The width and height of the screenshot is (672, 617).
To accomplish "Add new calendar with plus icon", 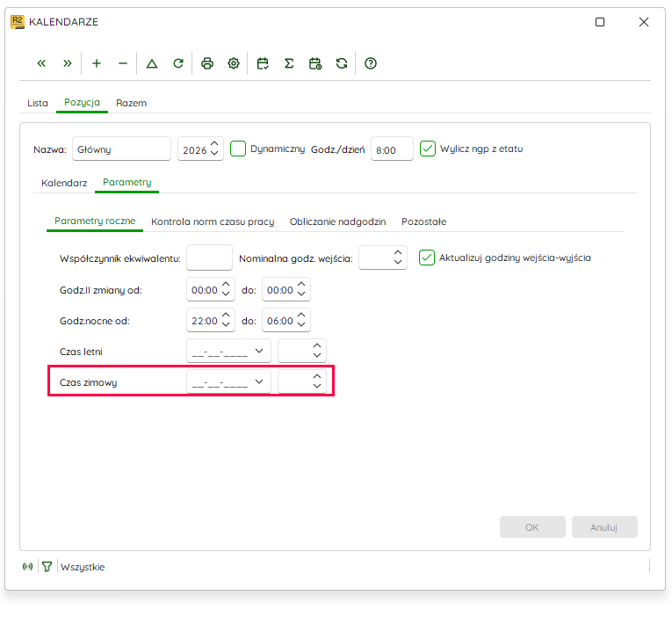I will coord(97,63).
